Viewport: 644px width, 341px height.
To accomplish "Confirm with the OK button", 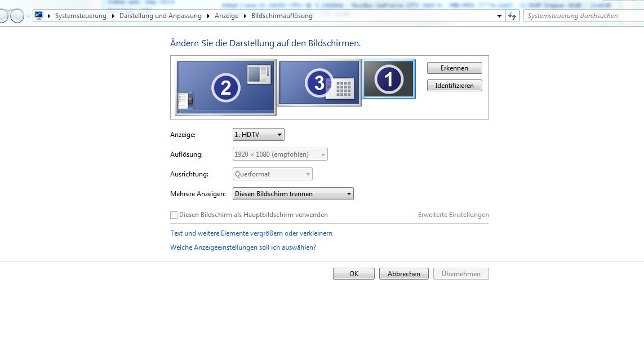I will pos(354,273).
